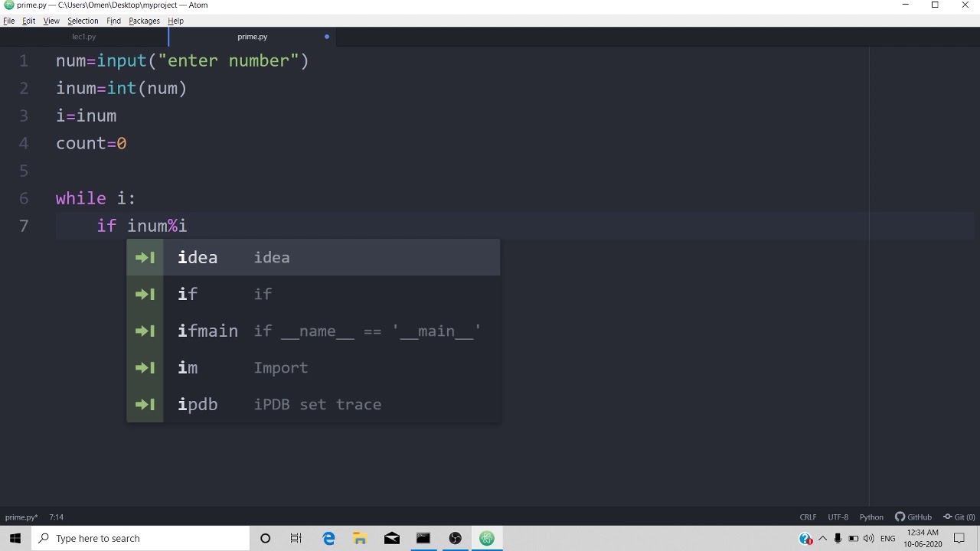This screenshot has width=980, height=551.
Task: Minimize the Atom window
Action: point(905,5)
